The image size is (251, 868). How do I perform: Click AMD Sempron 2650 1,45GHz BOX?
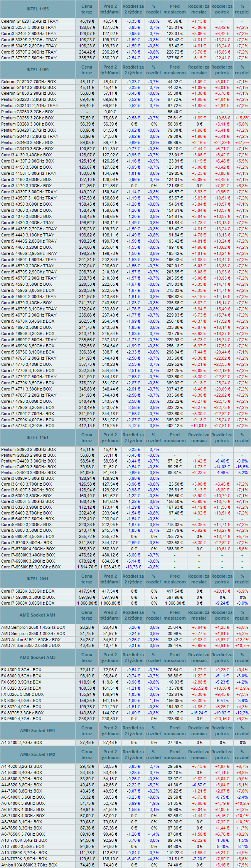(33, 627)
